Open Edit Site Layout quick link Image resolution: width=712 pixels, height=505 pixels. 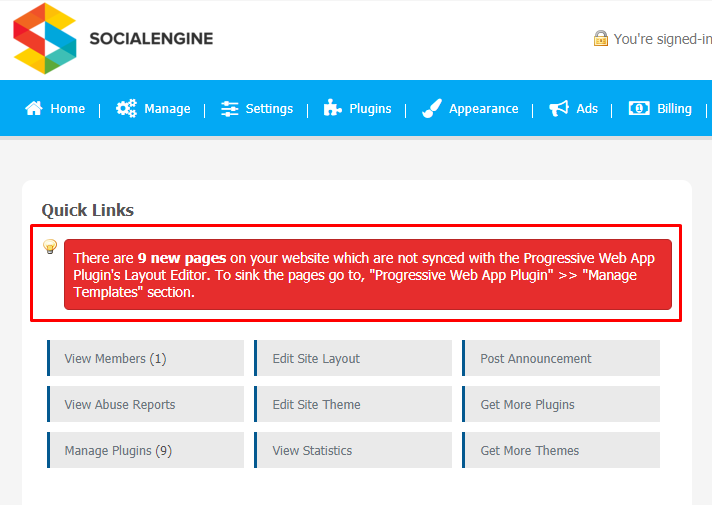click(353, 358)
